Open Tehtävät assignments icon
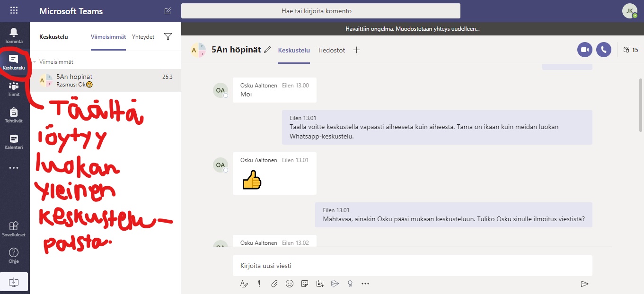 pyautogui.click(x=14, y=115)
